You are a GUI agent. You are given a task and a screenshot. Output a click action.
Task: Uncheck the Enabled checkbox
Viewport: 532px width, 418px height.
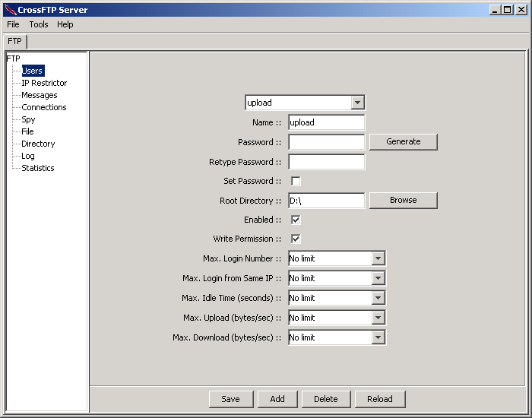pos(296,220)
